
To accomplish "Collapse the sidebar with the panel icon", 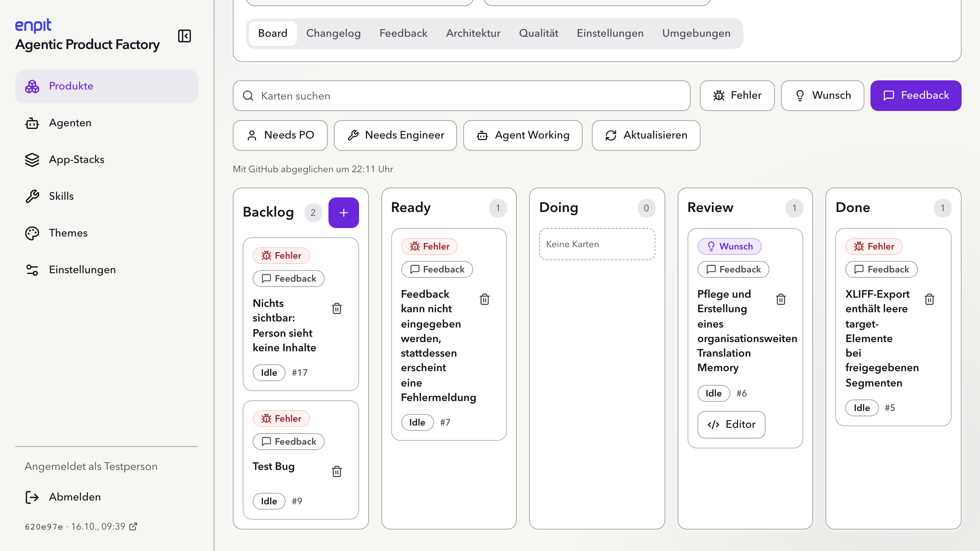I will click(185, 36).
